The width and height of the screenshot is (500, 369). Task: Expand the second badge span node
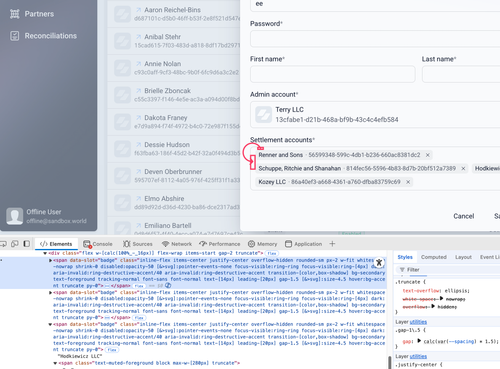point(51,292)
